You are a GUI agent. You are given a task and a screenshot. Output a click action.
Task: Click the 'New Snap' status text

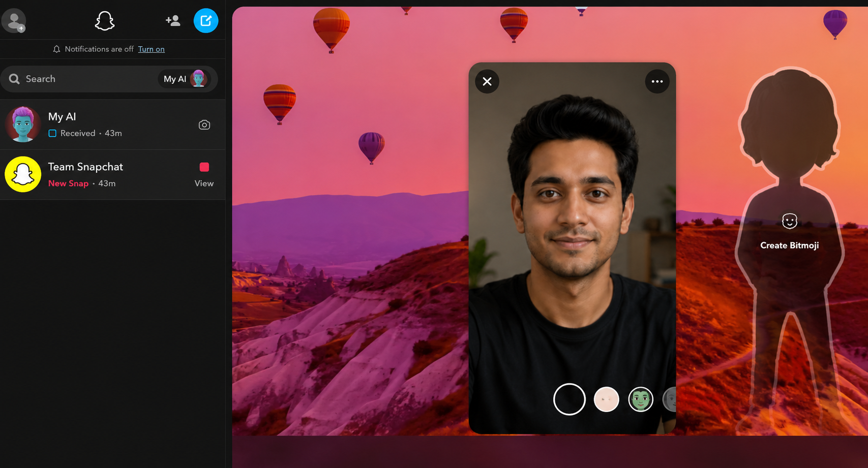68,183
